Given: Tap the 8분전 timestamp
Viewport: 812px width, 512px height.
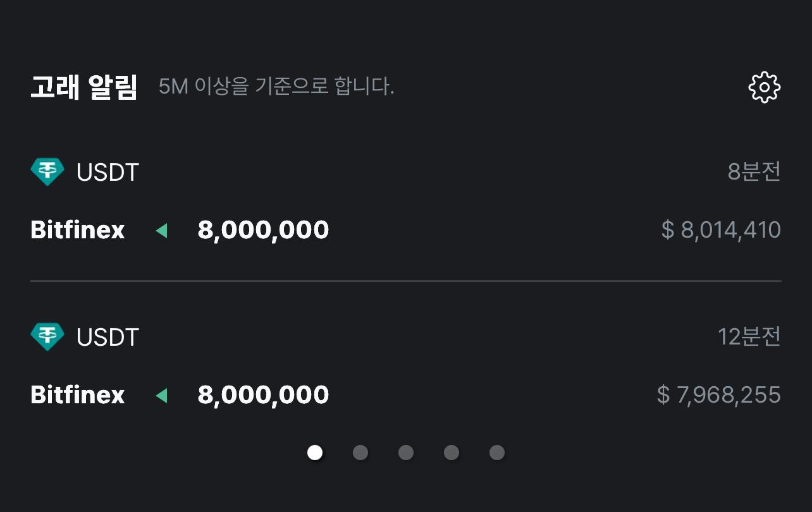Looking at the screenshot, I should click(754, 171).
